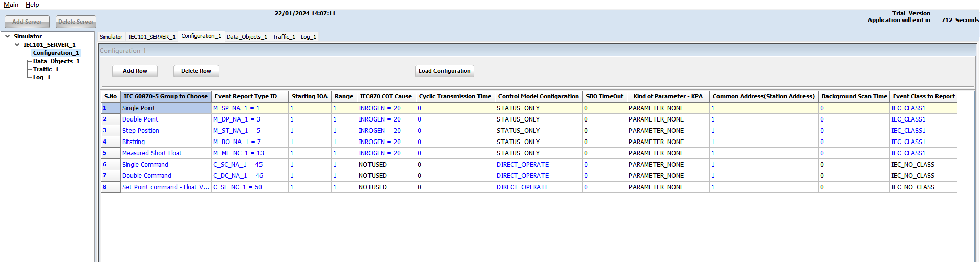Select Data_Objects_1 in the tree
Screen dimensions: 980x262
click(56, 61)
